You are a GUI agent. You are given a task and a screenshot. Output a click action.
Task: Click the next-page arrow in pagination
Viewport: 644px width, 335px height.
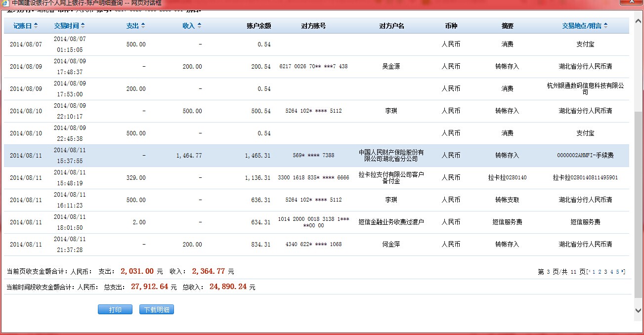pyautogui.click(x=623, y=272)
